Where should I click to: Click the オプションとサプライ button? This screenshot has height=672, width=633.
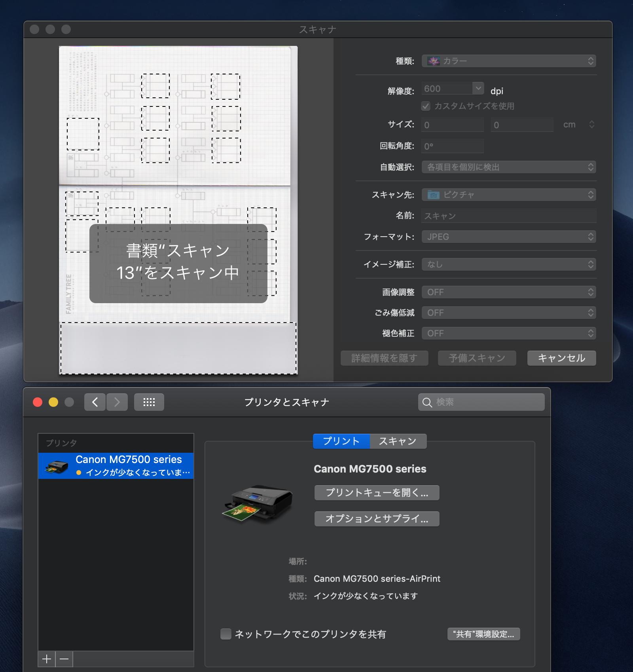point(377,519)
